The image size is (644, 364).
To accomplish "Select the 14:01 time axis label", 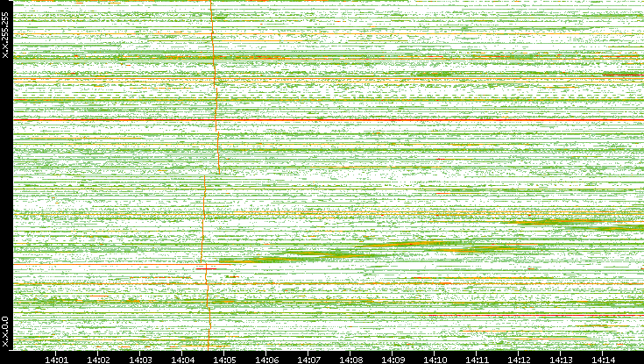I will pos(56,360).
